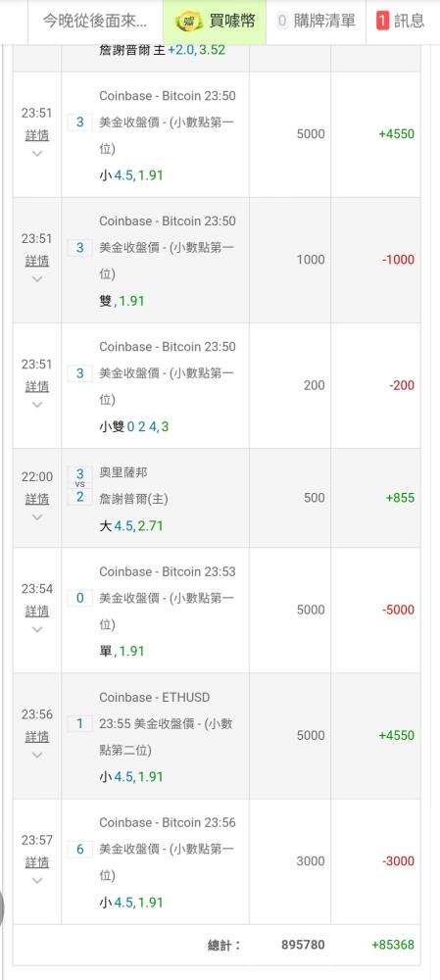Open the 購牌清單 tab

317,22
